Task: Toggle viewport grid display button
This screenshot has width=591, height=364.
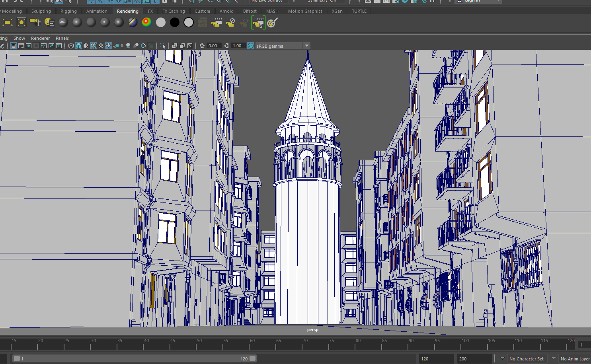Action: coord(14,46)
